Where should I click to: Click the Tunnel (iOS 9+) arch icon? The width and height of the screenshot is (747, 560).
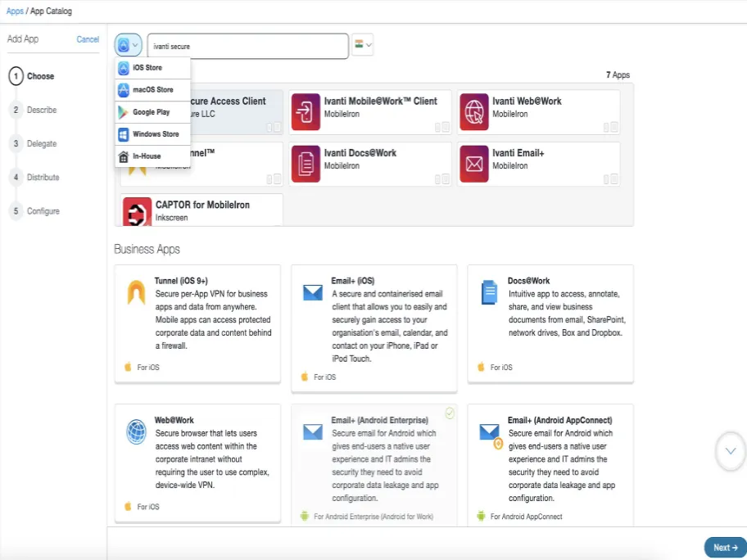click(x=136, y=292)
